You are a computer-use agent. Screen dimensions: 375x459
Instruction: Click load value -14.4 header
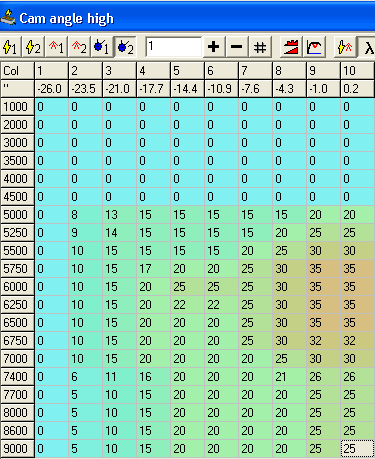pos(188,89)
